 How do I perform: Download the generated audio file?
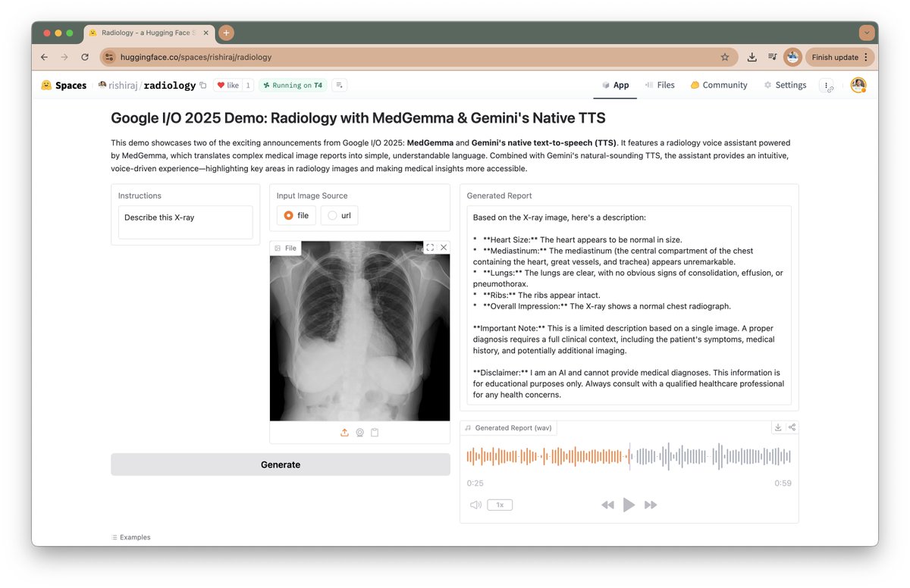[777, 427]
